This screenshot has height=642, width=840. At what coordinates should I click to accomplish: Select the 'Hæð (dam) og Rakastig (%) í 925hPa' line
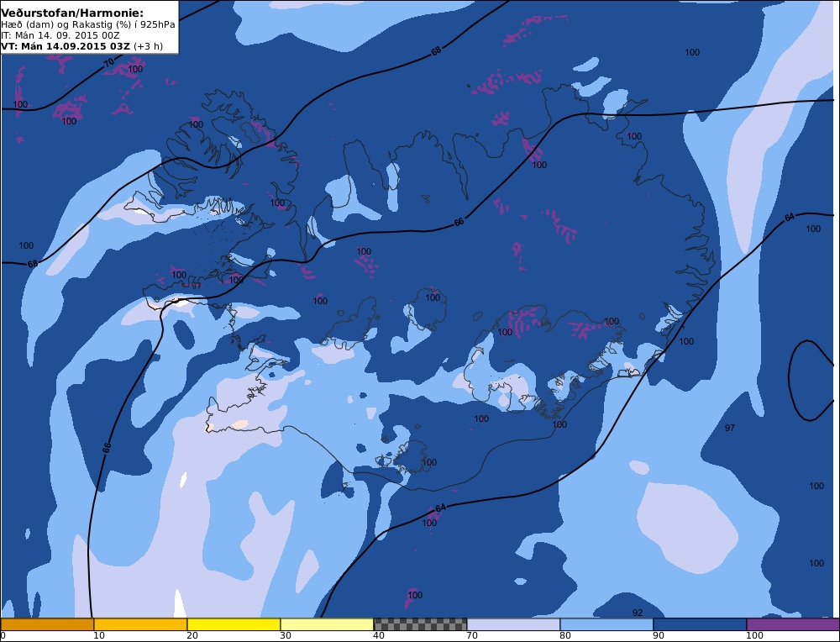coord(88,24)
